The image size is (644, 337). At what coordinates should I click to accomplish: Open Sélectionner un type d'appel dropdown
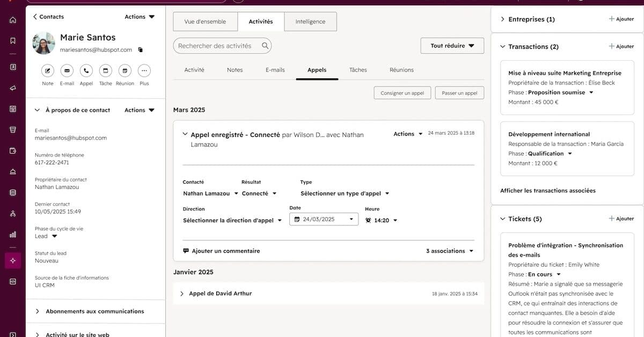(345, 193)
